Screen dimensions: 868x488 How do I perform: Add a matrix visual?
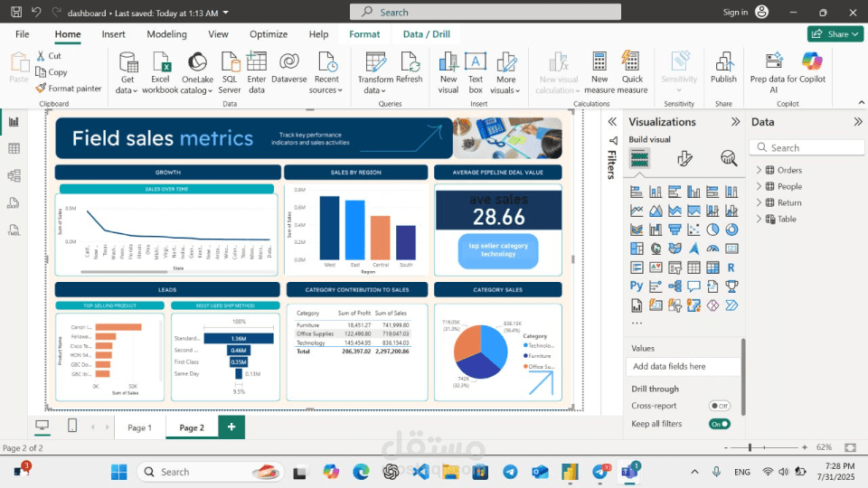(712, 267)
